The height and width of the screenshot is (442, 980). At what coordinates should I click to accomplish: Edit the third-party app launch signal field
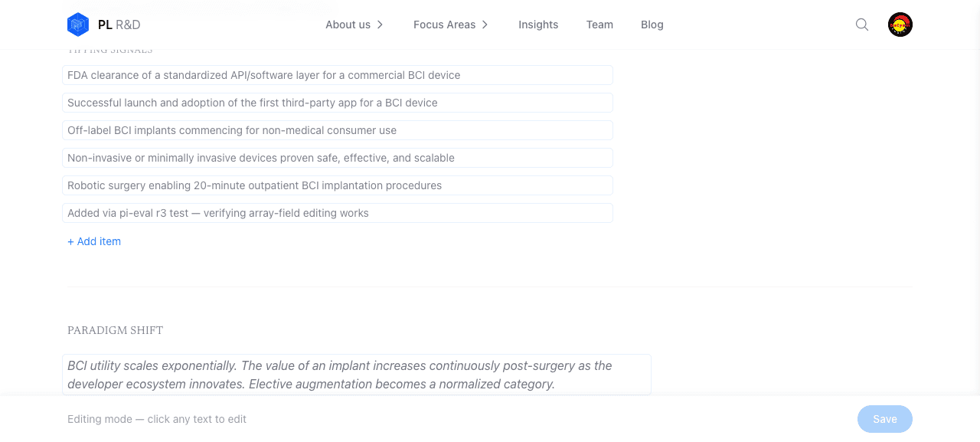(338, 103)
